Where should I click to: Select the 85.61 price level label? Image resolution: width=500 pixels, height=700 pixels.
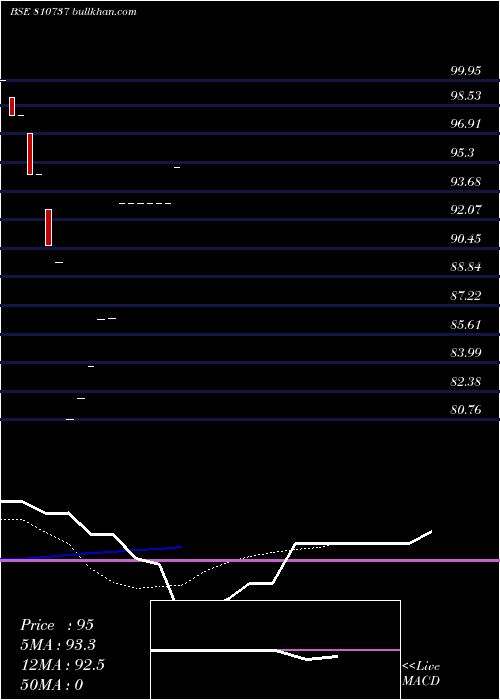[466, 325]
